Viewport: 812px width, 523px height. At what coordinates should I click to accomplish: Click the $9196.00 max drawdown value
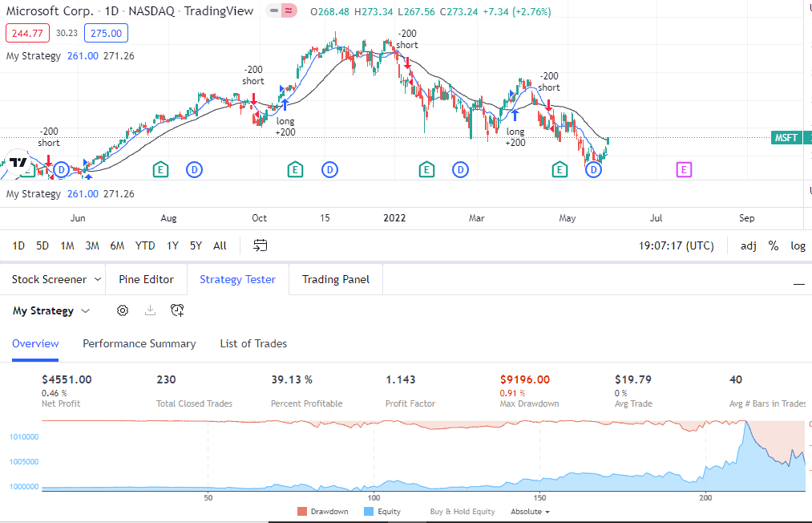(524, 379)
